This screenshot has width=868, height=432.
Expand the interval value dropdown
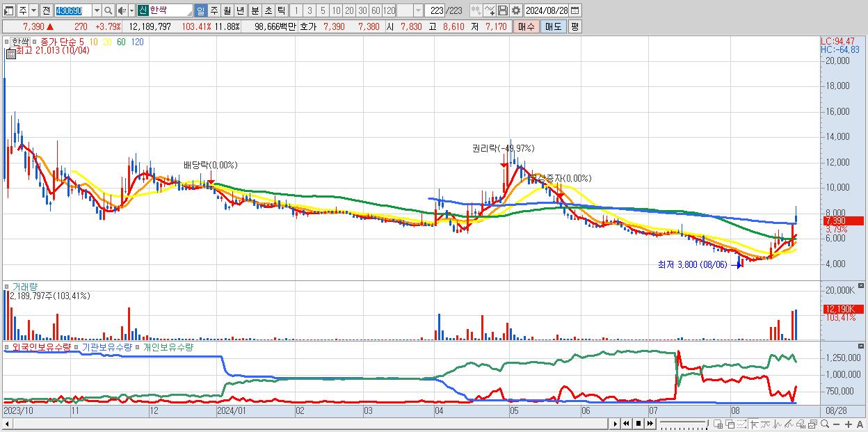point(418,10)
